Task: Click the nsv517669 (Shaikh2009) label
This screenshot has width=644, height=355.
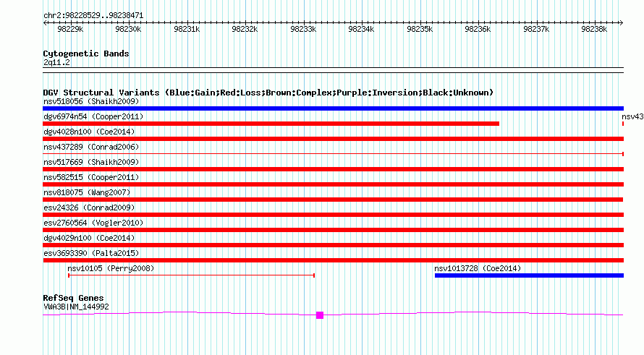Action: click(91, 162)
